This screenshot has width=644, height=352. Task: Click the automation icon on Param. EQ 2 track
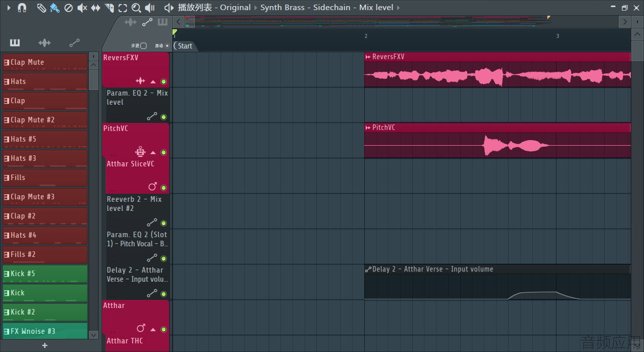coord(152,116)
